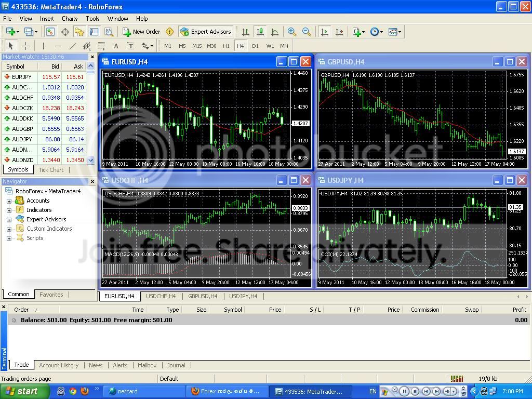Open the Tools menu

coord(92,19)
